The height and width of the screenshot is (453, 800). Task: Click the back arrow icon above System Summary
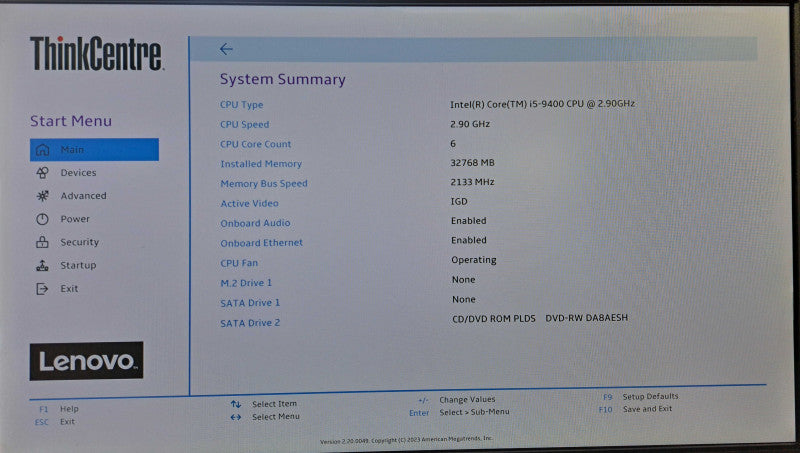[226, 49]
